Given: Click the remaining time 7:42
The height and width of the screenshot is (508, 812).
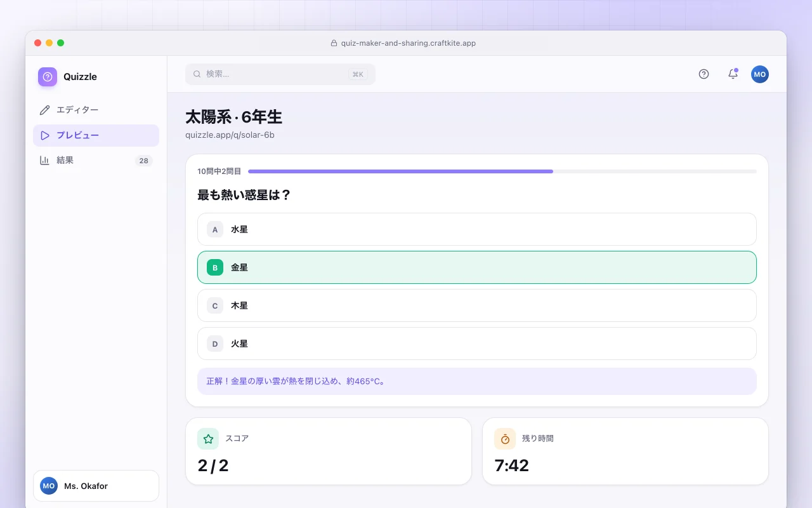Looking at the screenshot, I should [x=512, y=465].
